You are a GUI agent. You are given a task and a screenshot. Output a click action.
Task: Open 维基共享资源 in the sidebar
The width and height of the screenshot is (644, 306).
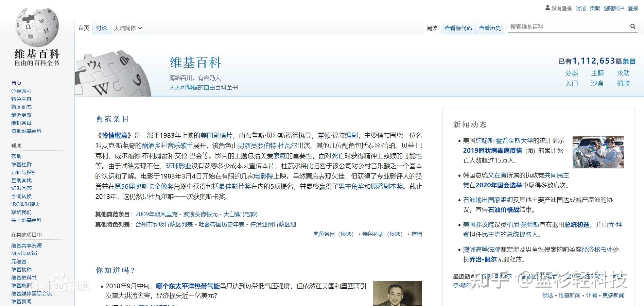27,245
